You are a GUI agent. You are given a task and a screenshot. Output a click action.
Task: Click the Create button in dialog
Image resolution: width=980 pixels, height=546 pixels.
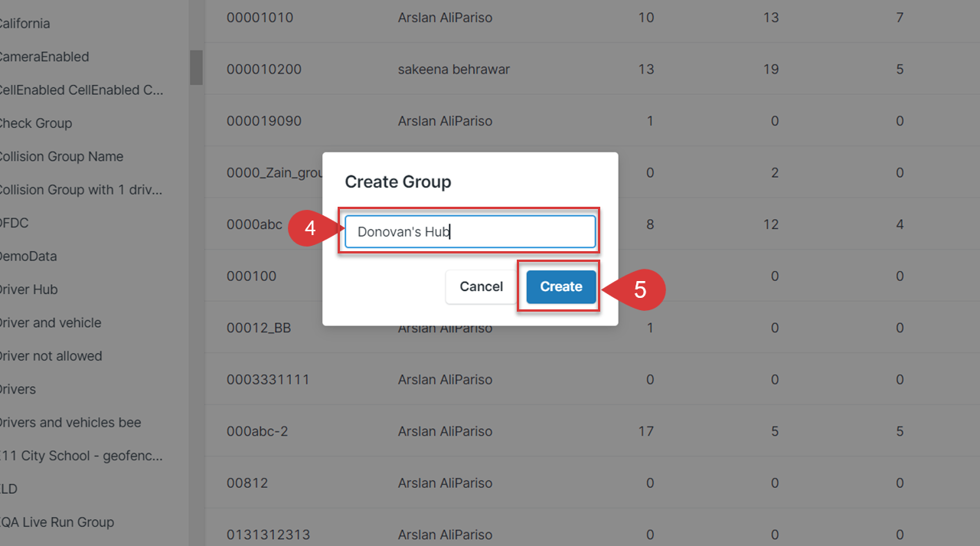pos(561,286)
